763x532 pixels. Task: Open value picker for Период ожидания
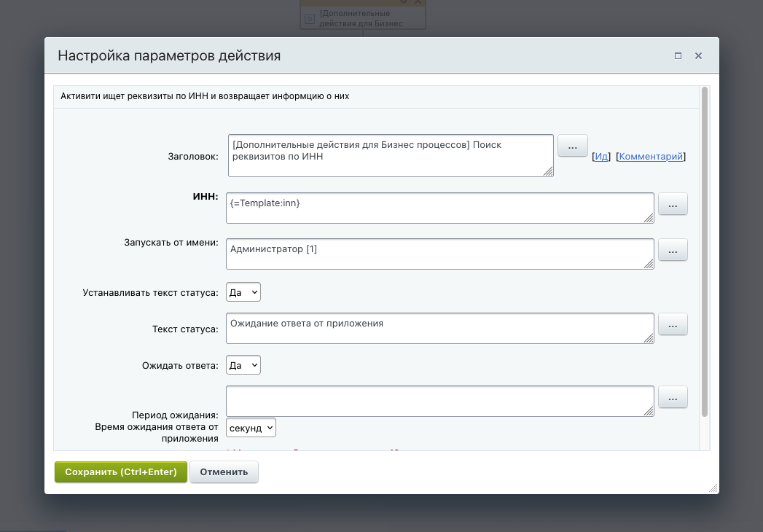[x=673, y=398]
